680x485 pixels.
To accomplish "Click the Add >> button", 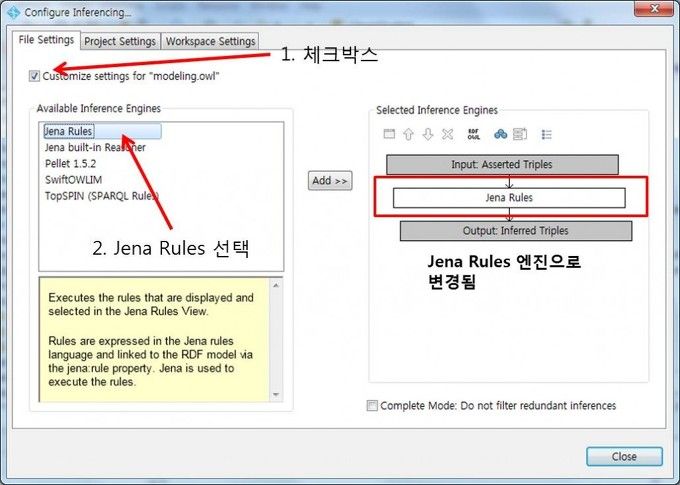I will (x=330, y=180).
